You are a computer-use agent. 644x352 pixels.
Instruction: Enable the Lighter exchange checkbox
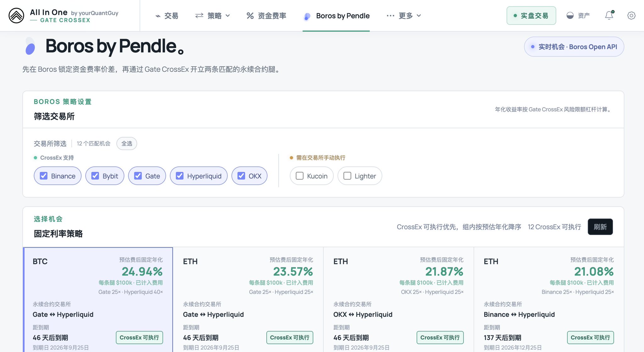coord(347,176)
